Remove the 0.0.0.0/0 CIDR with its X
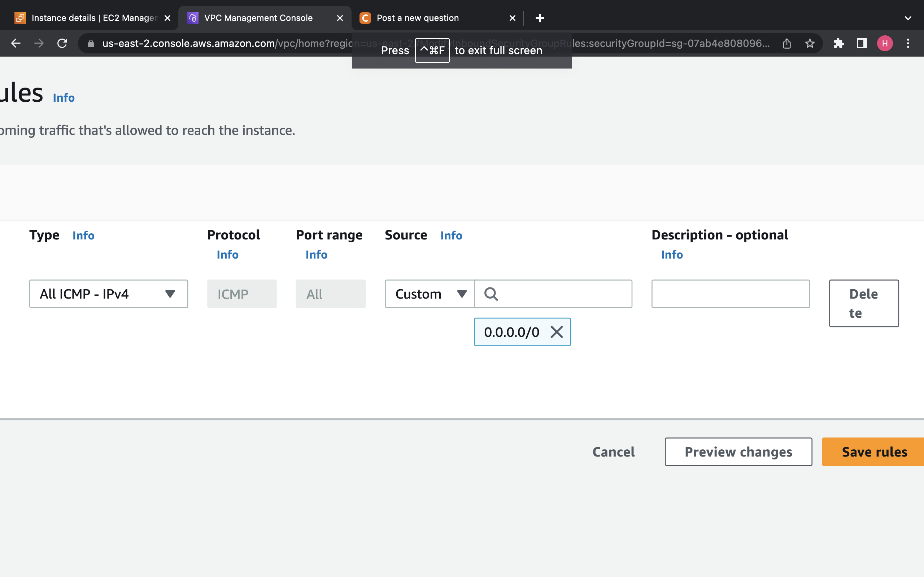Screen dimensions: 924x577 [x=556, y=332]
